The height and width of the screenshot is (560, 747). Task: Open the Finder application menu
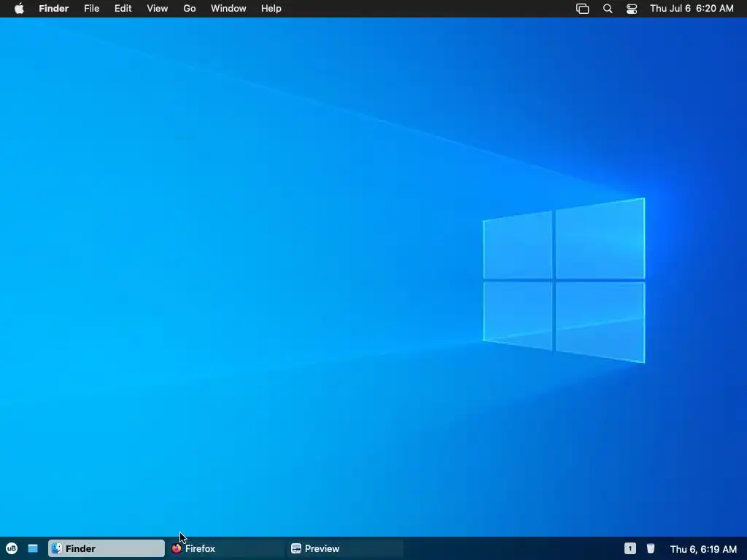pos(54,9)
